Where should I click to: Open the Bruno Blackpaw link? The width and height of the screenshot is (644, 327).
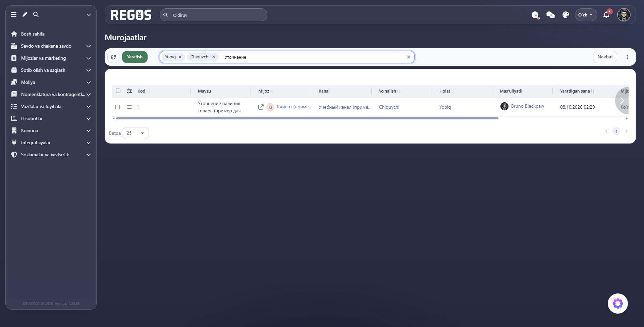click(x=527, y=106)
